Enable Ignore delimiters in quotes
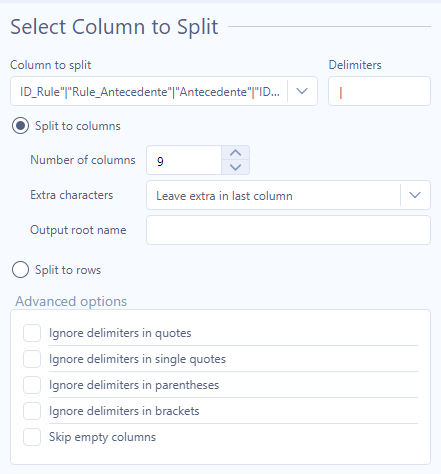Viewport: 441px width, 474px height. click(x=32, y=333)
